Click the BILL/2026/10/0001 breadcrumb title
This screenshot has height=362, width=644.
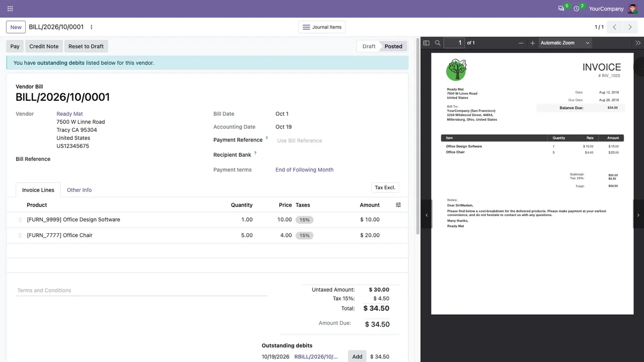[x=56, y=27]
